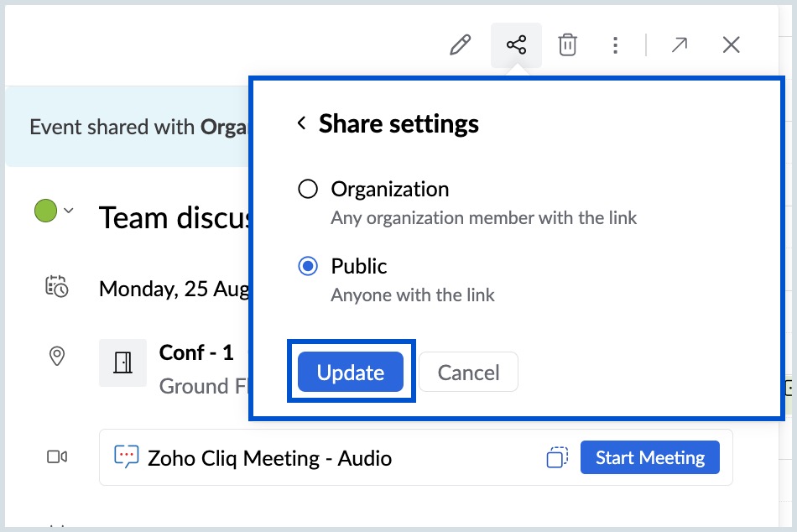Click the video camera icon

(56, 457)
